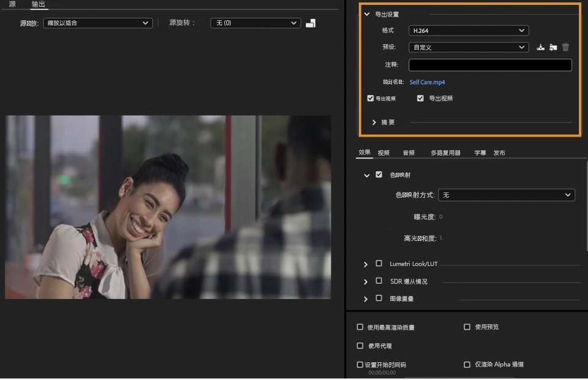
Task: Collapse the 导出设置 section
Action: pyautogui.click(x=367, y=14)
